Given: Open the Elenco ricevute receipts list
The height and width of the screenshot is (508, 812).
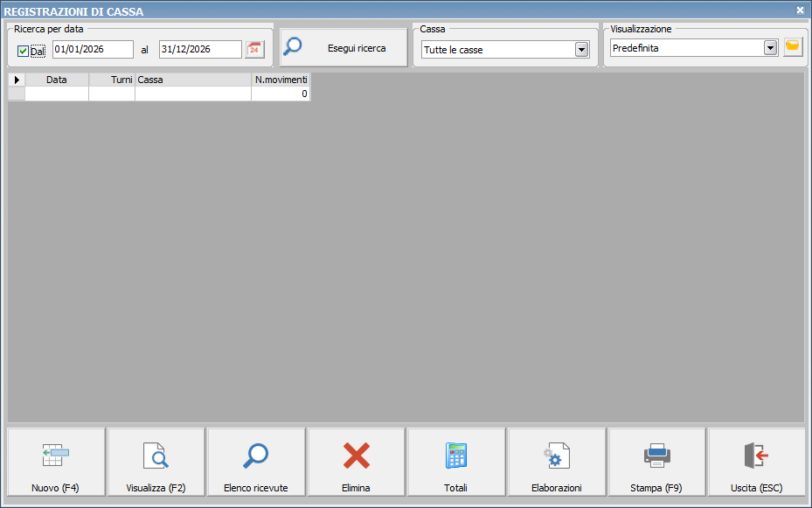Looking at the screenshot, I should [x=256, y=456].
